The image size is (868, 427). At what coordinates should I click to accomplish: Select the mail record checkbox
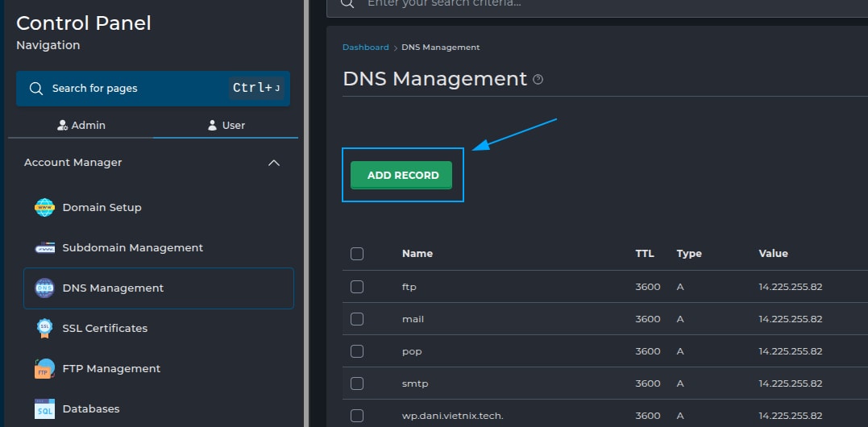[x=357, y=319]
